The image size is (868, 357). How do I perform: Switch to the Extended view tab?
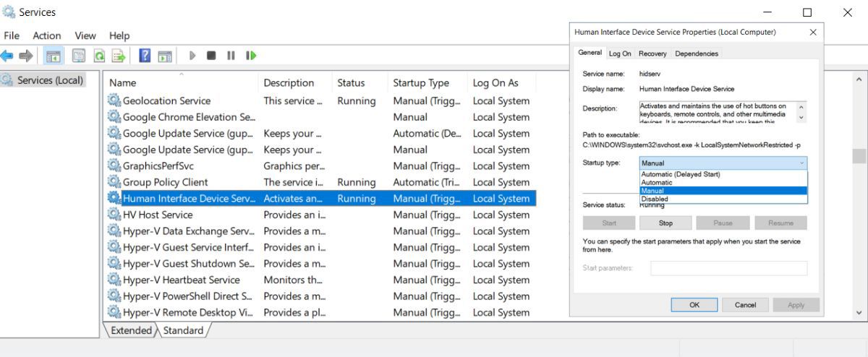[131, 330]
